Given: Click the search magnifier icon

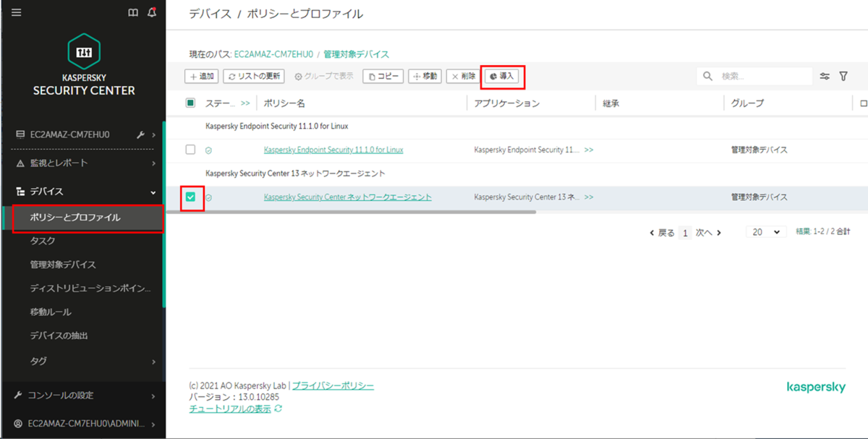Looking at the screenshot, I should (x=708, y=76).
